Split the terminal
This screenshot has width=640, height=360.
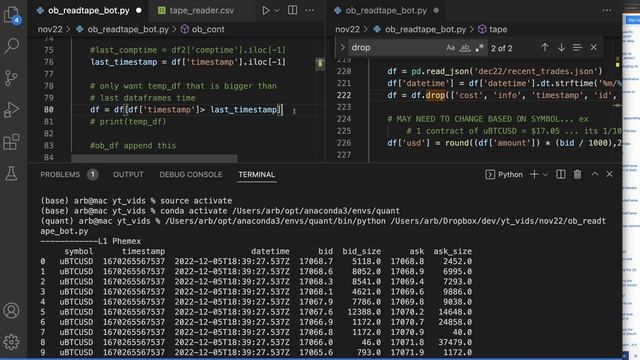coord(561,175)
